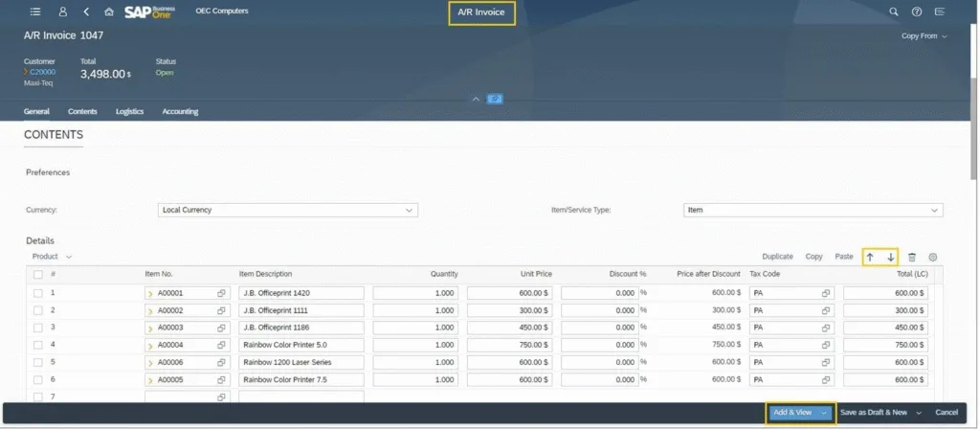
Task: Open table settings gear icon
Action: pyautogui.click(x=933, y=257)
